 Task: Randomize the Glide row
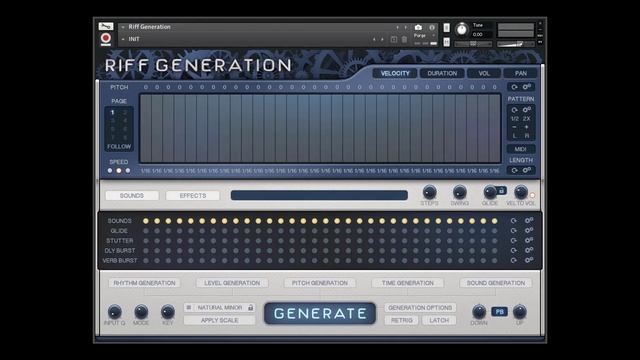click(x=514, y=231)
